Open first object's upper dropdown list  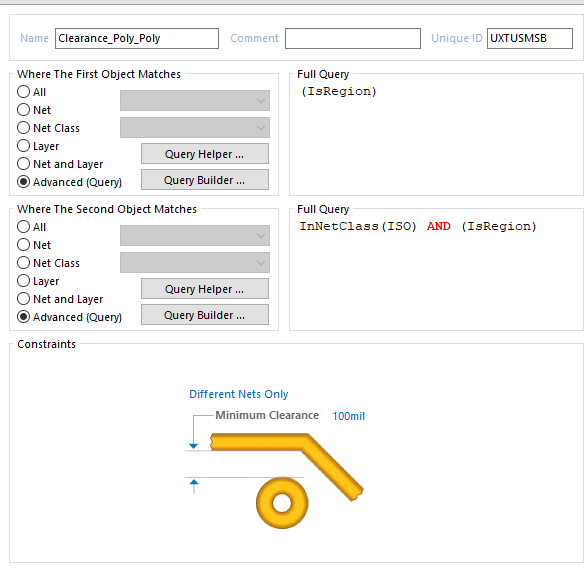195,101
